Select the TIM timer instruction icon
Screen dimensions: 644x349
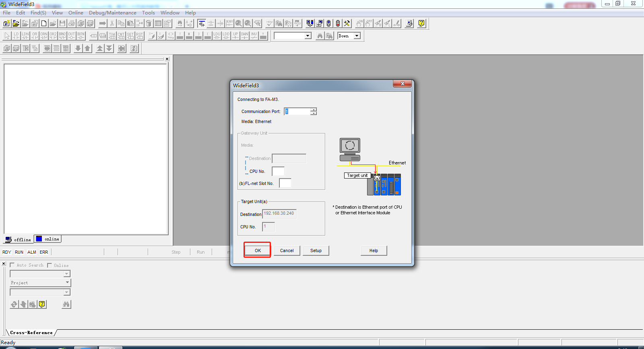tap(112, 36)
